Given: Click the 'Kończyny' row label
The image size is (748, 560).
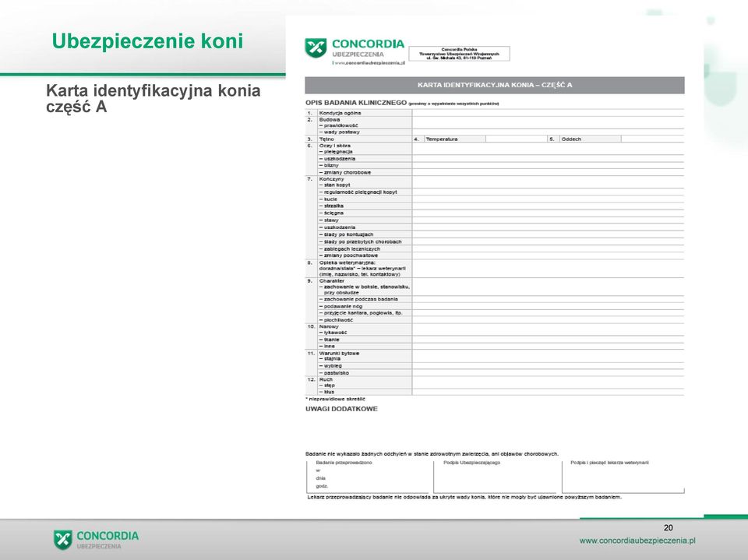Looking at the screenshot, I should pos(331,179).
